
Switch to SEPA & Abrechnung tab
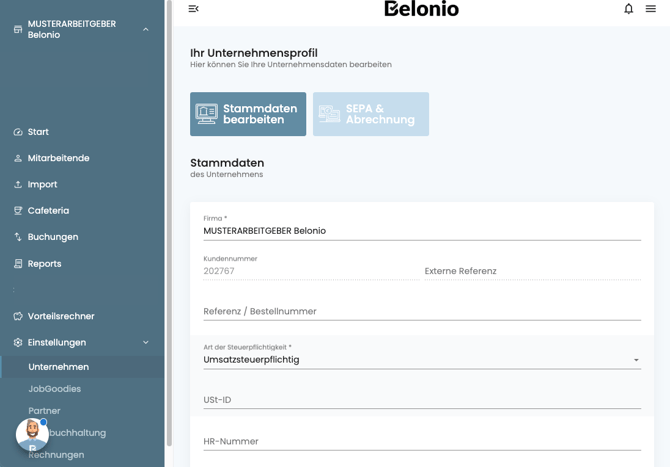coord(370,114)
